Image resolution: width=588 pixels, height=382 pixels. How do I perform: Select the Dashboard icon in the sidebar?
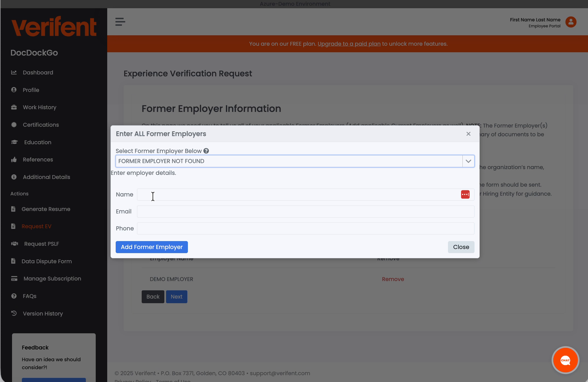click(14, 72)
